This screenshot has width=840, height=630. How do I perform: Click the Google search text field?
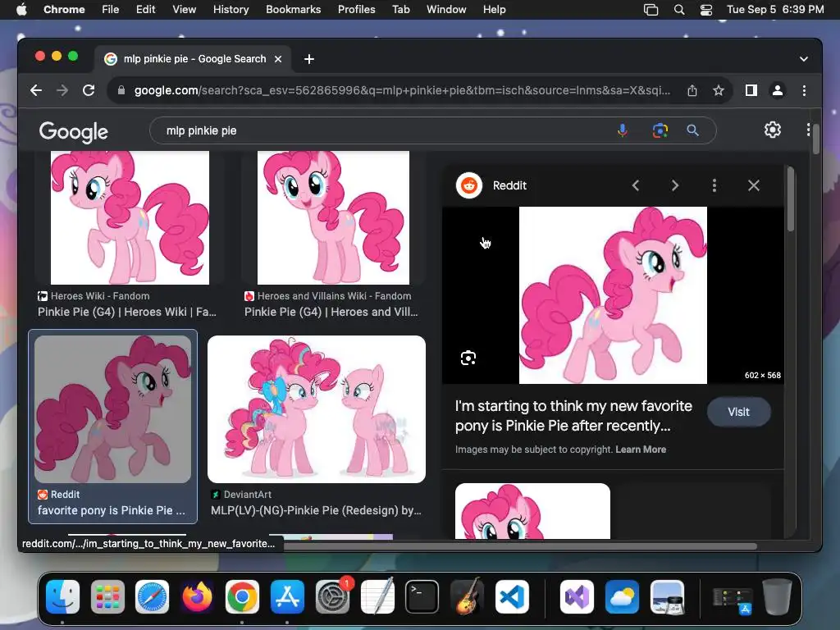point(386,130)
